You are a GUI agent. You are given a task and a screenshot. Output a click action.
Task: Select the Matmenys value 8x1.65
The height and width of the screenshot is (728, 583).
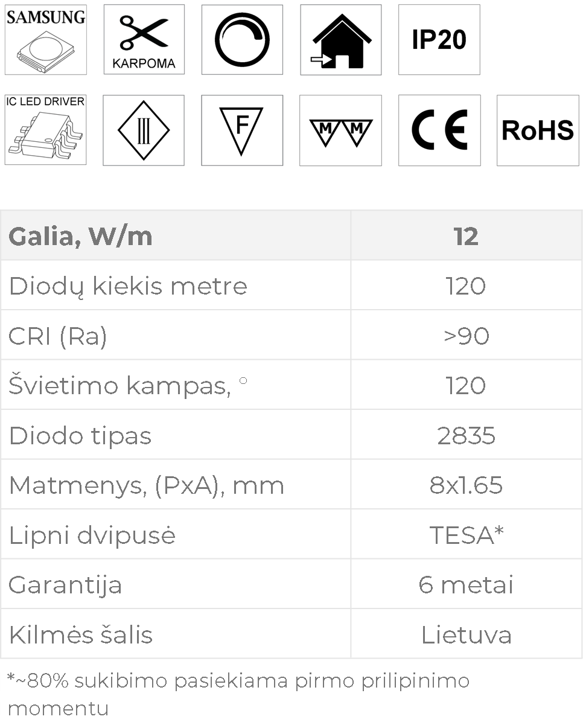tap(467, 485)
